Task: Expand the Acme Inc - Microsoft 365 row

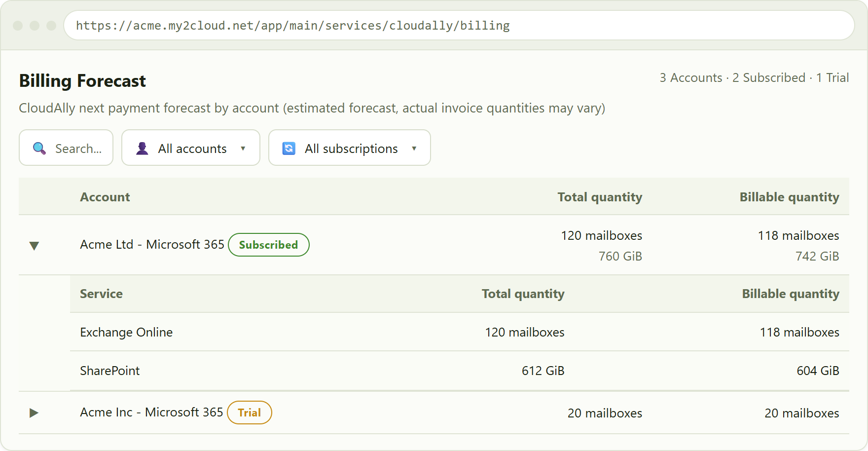Action: click(34, 413)
